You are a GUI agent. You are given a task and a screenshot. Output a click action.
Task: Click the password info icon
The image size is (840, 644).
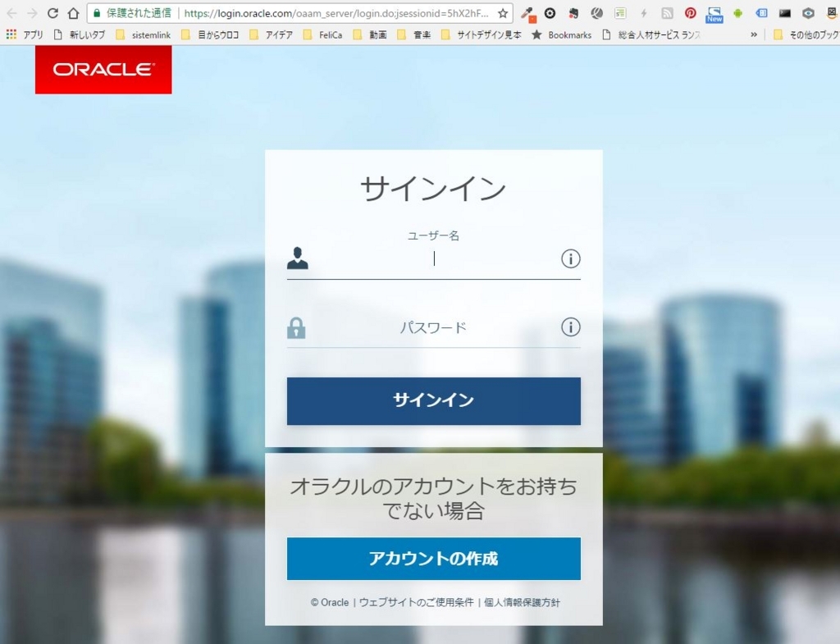pos(571,327)
